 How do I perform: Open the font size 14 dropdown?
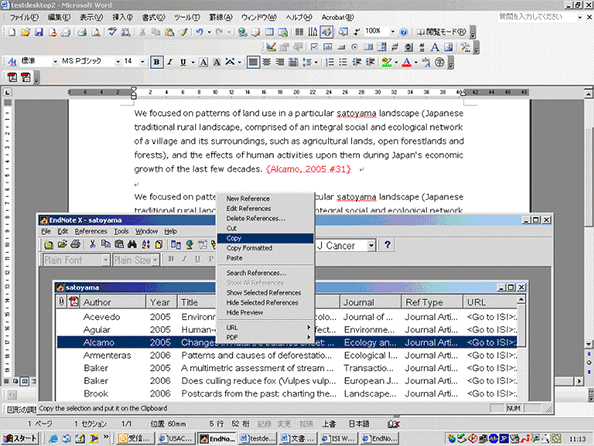pos(143,62)
